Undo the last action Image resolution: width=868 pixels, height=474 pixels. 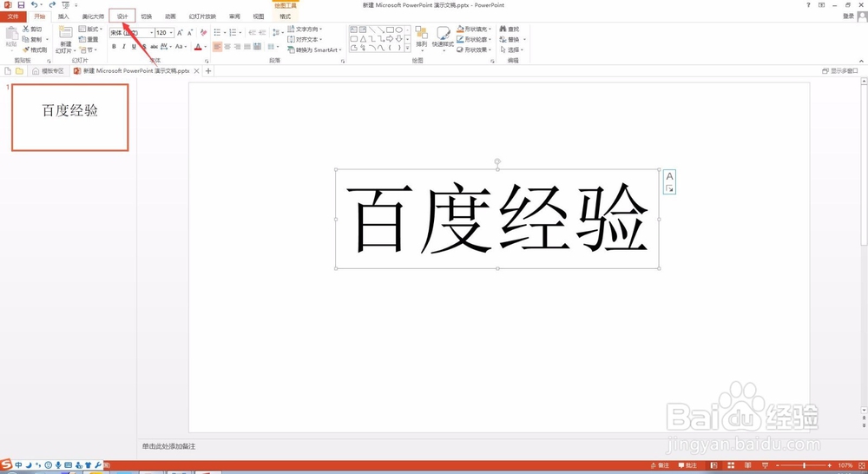pyautogui.click(x=35, y=5)
